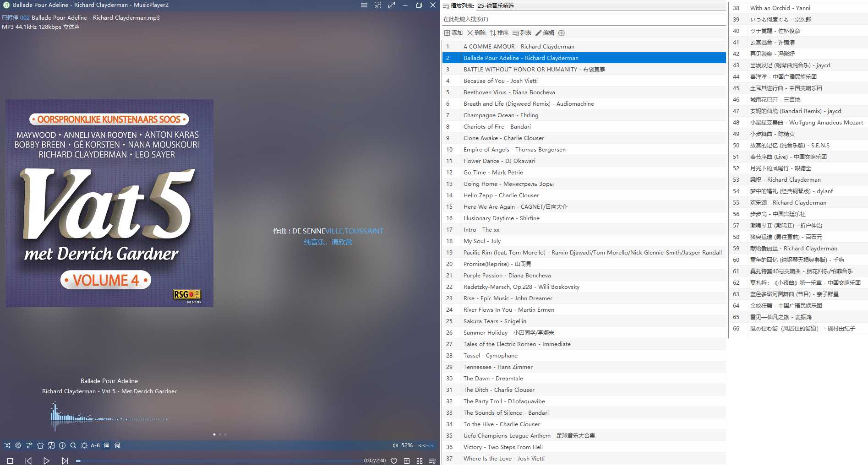The height and width of the screenshot is (466, 868).
Task: Open the 排序 sort menu
Action: 499,33
